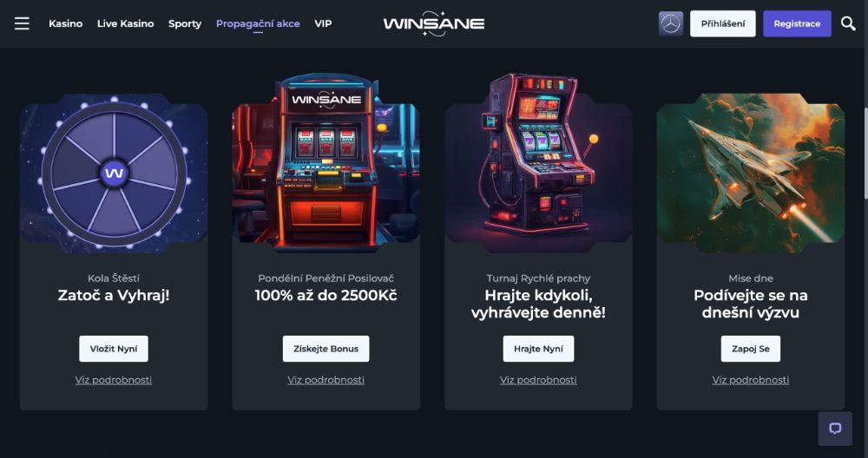This screenshot has width=868, height=458.
Task: Open the Kasino menu item
Action: pyautogui.click(x=65, y=23)
